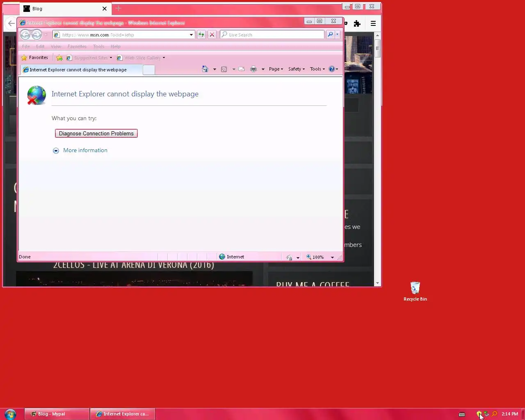Open recent pages arrow beside forward button
The height and width of the screenshot is (420, 525).
click(x=46, y=35)
